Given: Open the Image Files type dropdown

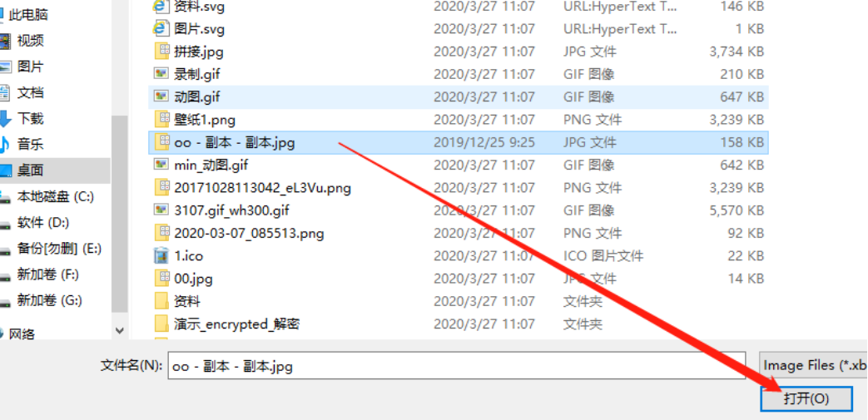Looking at the screenshot, I should tap(813, 365).
